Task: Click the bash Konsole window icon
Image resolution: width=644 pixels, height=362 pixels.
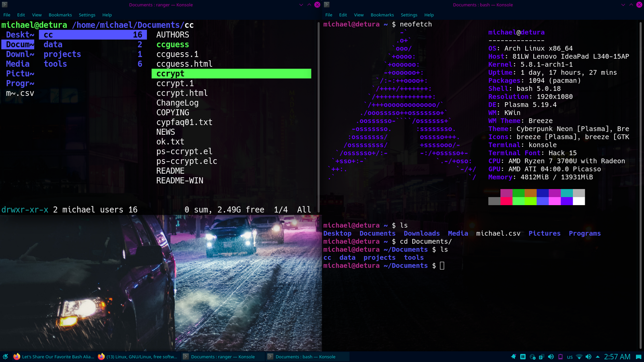Action: [x=327, y=5]
